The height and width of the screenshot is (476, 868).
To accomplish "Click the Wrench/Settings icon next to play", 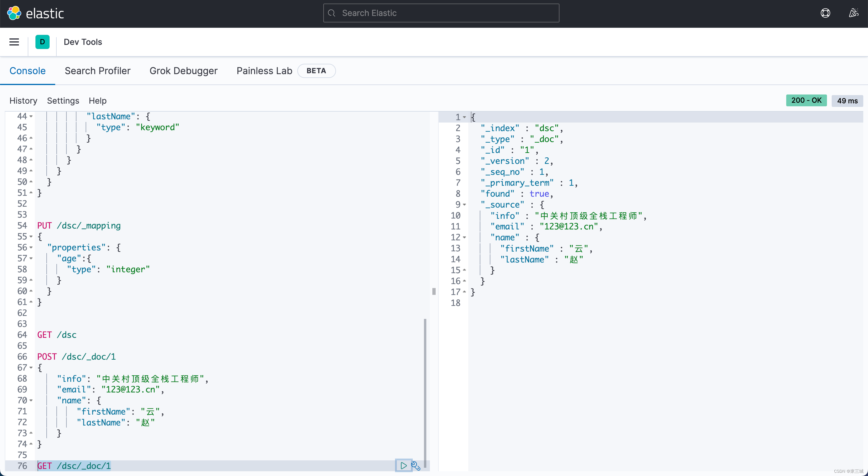I will click(x=415, y=465).
